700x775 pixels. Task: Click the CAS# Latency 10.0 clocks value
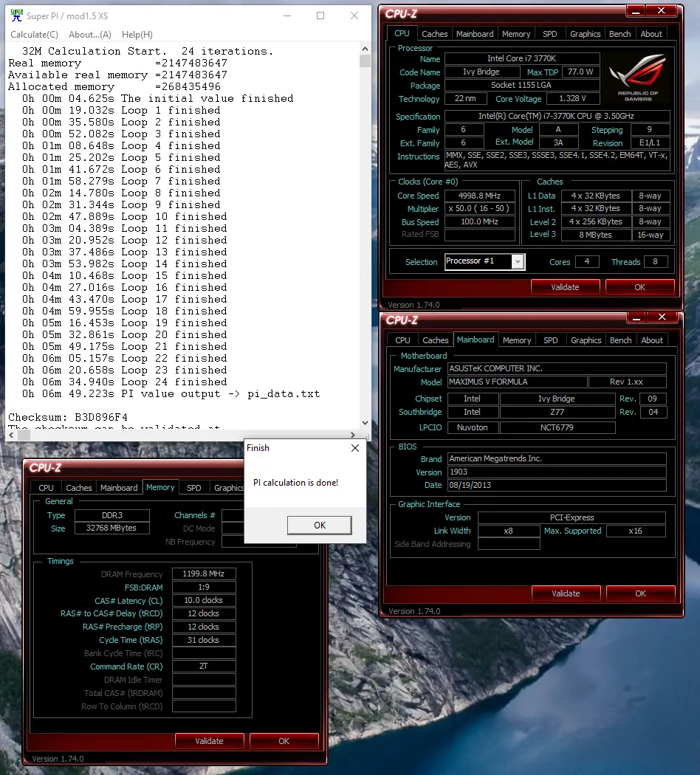click(204, 601)
